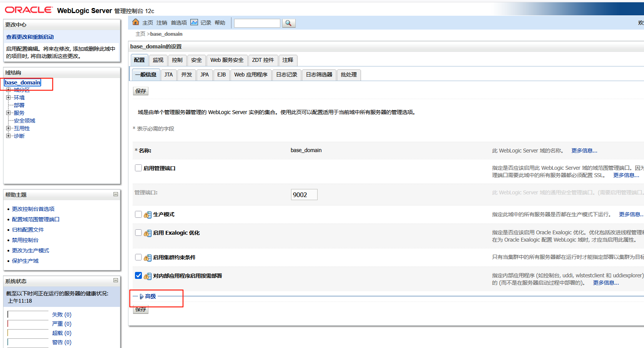Click the top 保存 button

click(141, 91)
